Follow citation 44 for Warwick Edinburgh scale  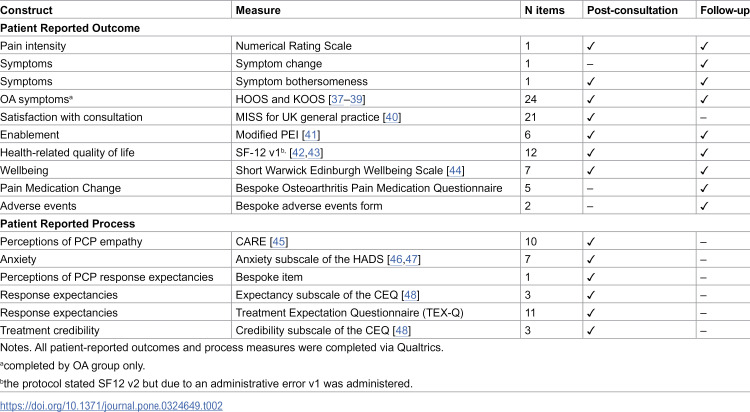(x=455, y=170)
